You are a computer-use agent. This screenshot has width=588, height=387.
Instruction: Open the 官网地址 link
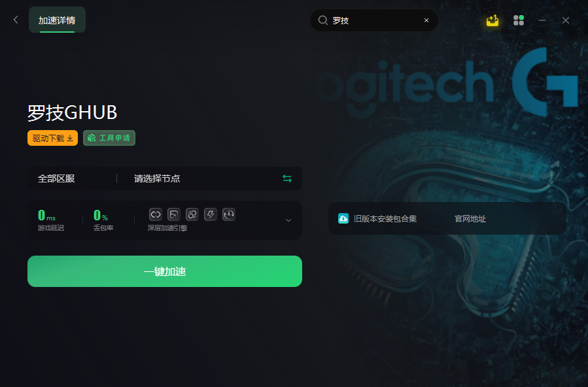[x=470, y=219]
